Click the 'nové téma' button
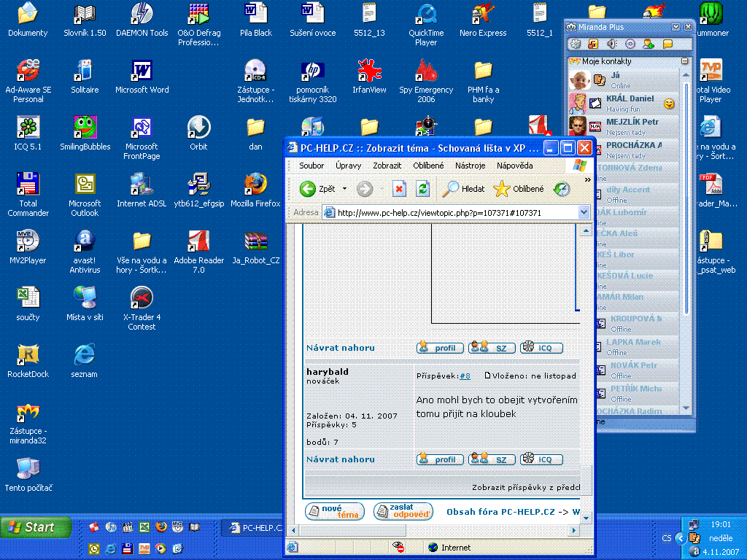This screenshot has height=560, width=747. tap(334, 512)
